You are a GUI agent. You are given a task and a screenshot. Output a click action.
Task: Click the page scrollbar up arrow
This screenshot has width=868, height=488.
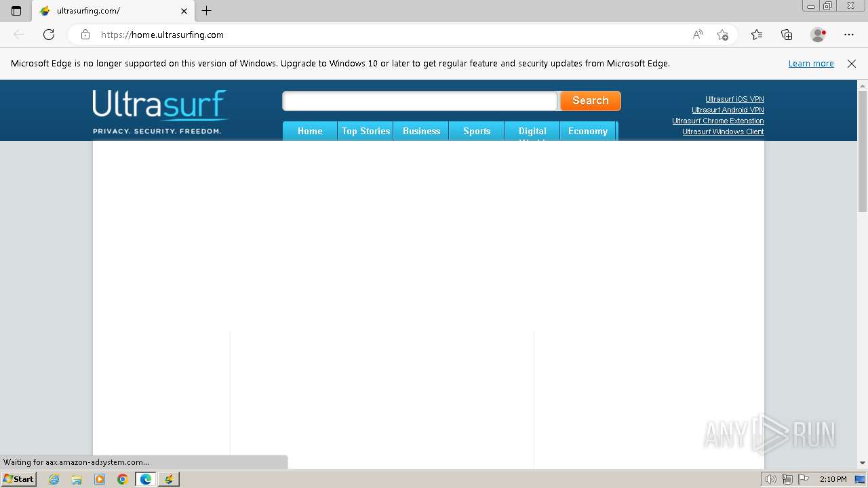click(x=863, y=85)
